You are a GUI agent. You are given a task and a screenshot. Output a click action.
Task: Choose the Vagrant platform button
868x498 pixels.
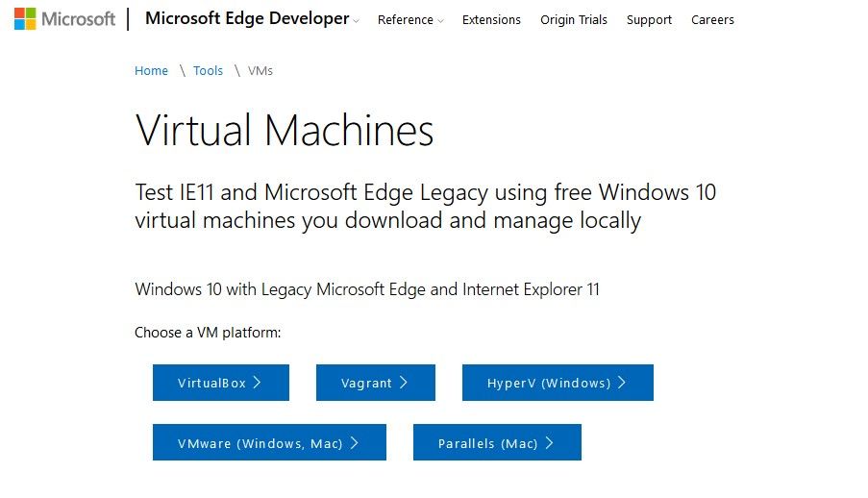pyautogui.click(x=375, y=383)
